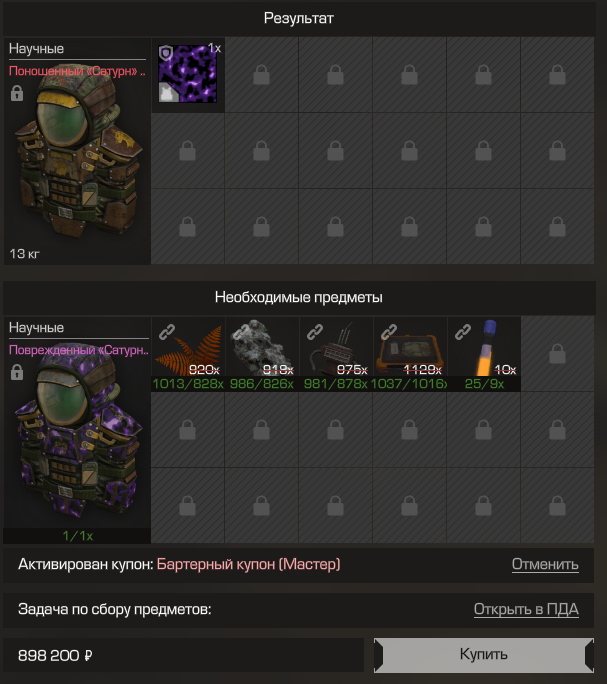Click the Бартерный купон (Мастер) coupon name
The height and width of the screenshot is (684, 607).
pyautogui.click(x=248, y=564)
